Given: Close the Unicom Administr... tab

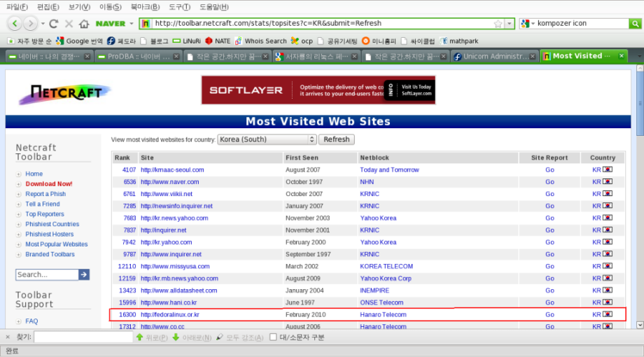Looking at the screenshot, I should click(533, 57).
